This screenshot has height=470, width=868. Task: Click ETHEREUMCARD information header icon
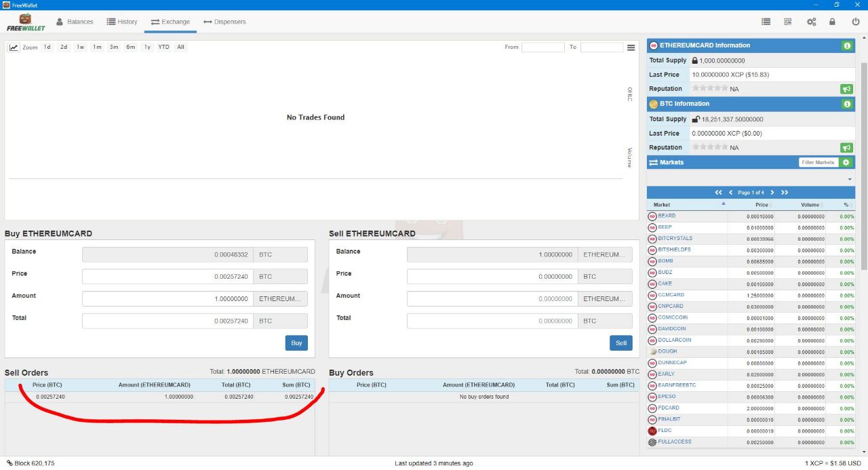tap(654, 45)
